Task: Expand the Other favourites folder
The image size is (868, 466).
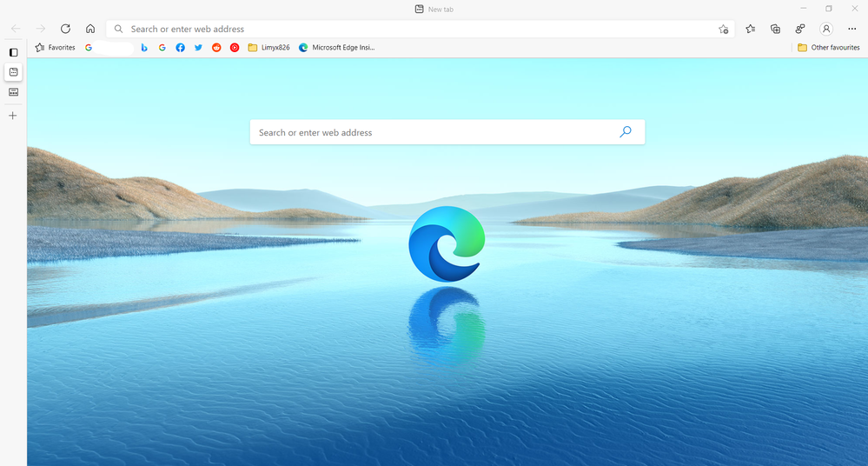Action: click(x=829, y=48)
